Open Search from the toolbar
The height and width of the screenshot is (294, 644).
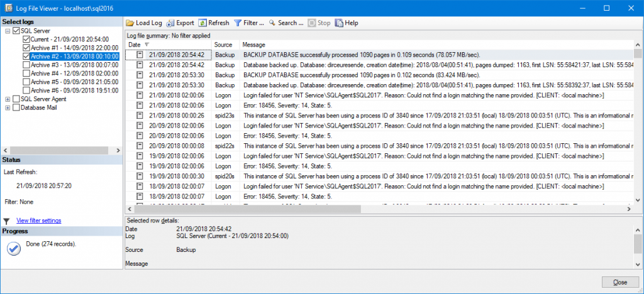(x=286, y=23)
